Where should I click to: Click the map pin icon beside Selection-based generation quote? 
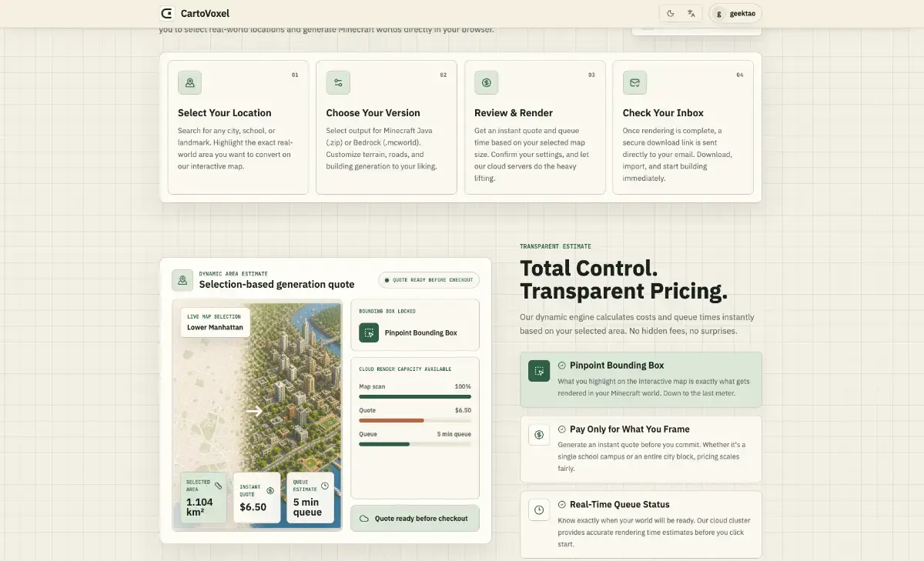[x=182, y=280]
